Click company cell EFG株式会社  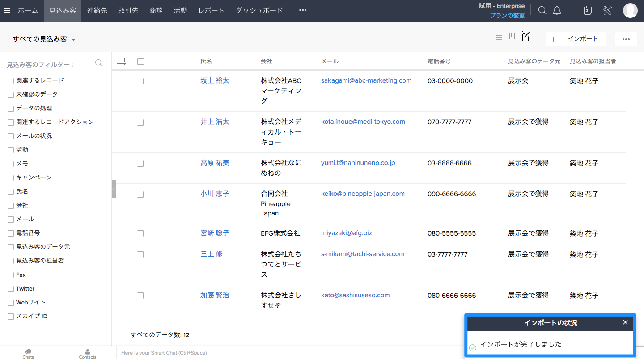281,233
